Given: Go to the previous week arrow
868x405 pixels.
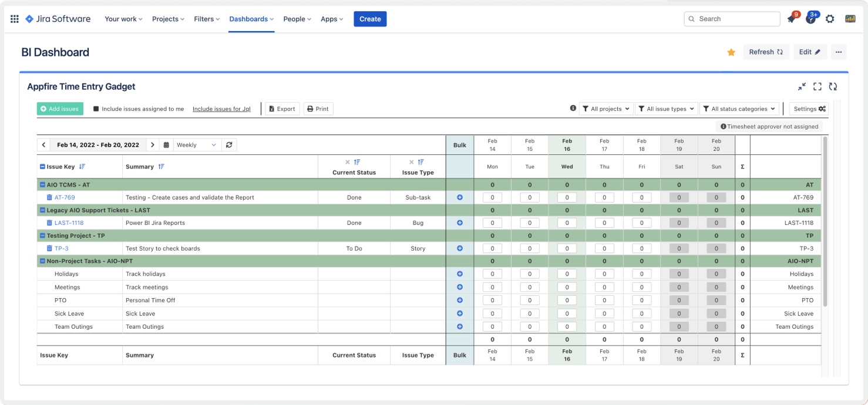Looking at the screenshot, I should (x=43, y=145).
